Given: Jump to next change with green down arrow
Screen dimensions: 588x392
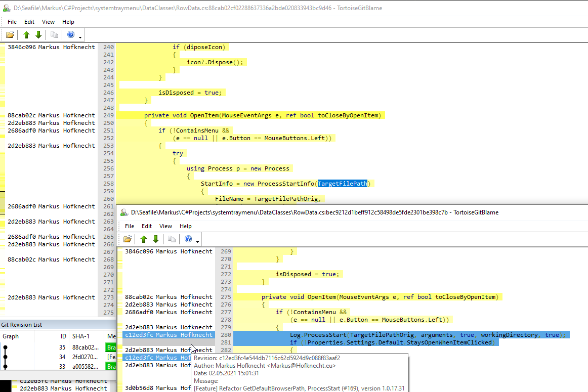Looking at the screenshot, I should (38, 34).
